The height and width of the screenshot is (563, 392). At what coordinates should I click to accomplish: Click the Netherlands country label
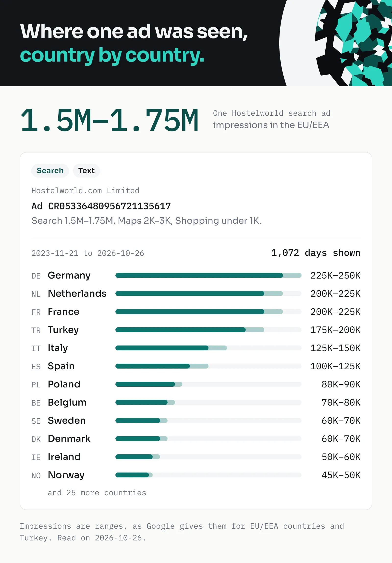click(77, 294)
